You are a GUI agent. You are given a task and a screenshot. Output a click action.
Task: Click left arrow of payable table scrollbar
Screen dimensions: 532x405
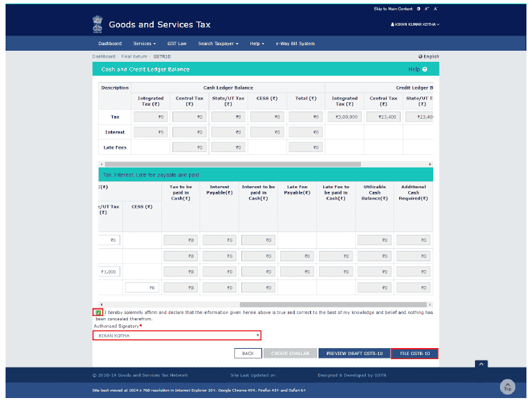point(102,304)
